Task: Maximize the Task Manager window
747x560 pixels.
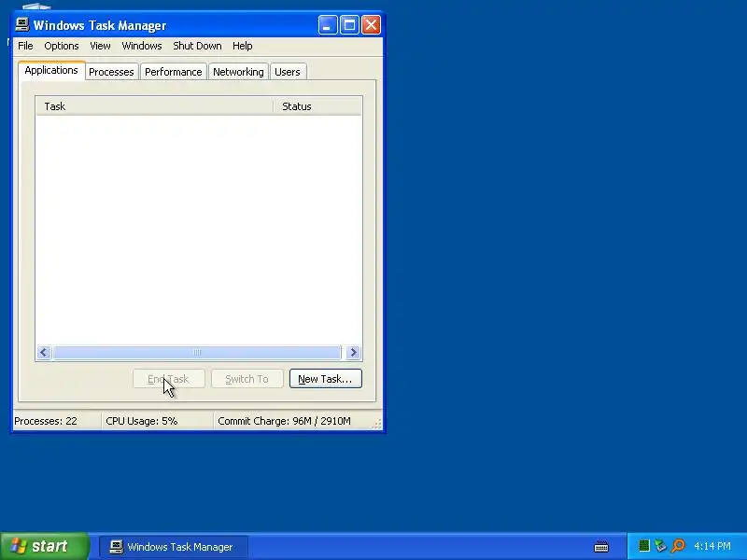Action: click(x=349, y=25)
